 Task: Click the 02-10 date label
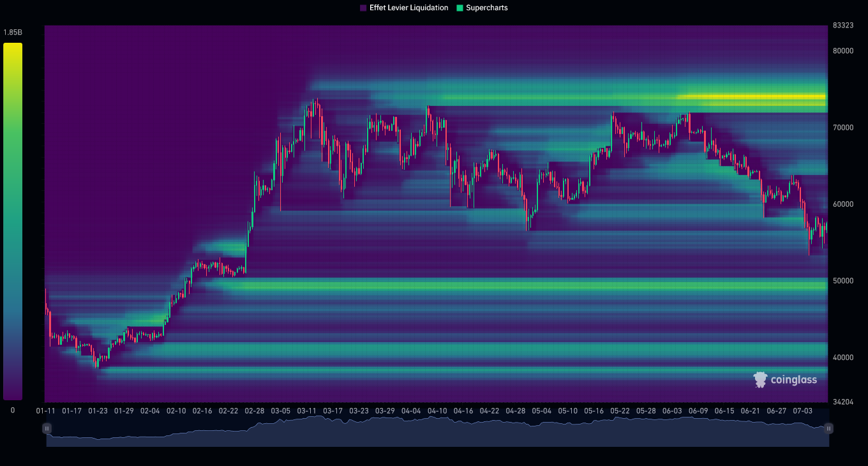click(176, 411)
